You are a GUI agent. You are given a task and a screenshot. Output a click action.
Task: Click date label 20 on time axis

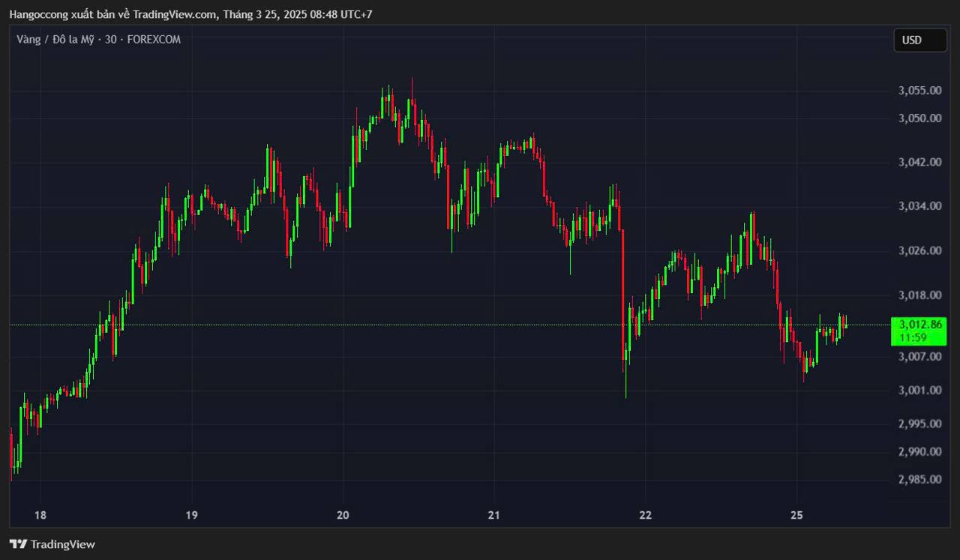(343, 515)
